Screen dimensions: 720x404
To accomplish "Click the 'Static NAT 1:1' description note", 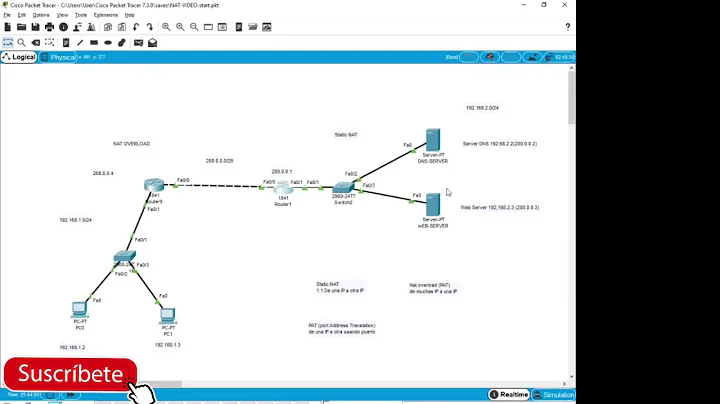I will 340,287.
